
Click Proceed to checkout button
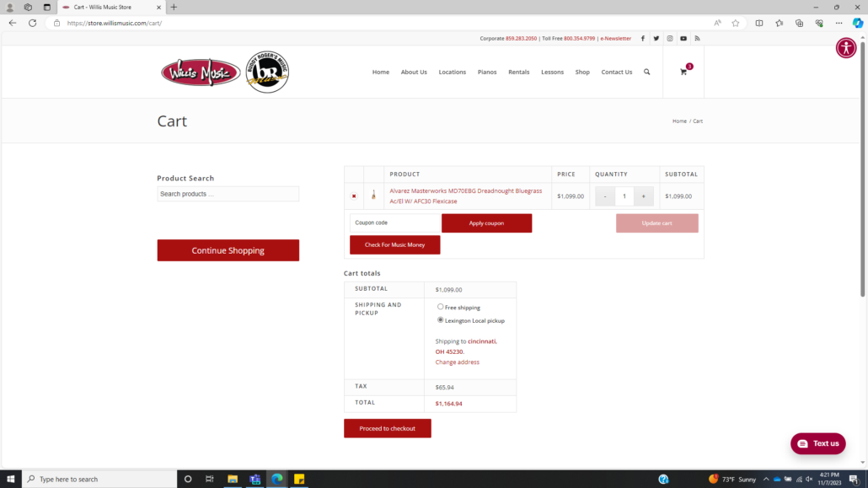[x=388, y=428]
